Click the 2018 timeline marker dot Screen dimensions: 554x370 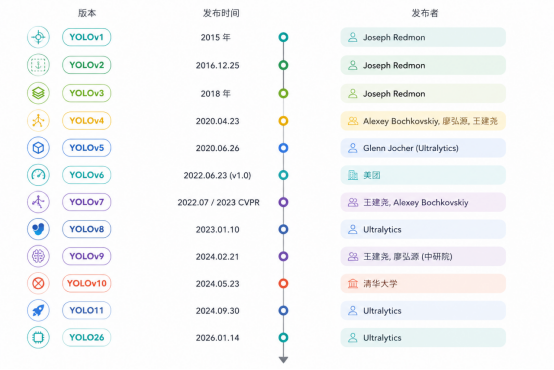283,93
